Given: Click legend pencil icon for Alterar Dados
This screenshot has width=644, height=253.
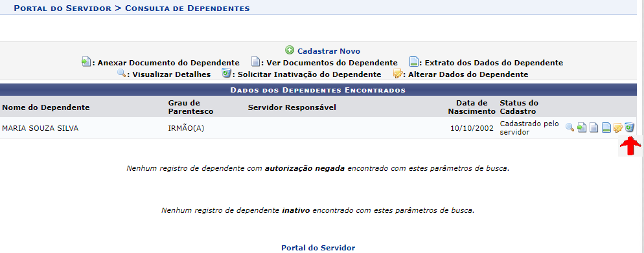Looking at the screenshot, I should pos(397,74).
